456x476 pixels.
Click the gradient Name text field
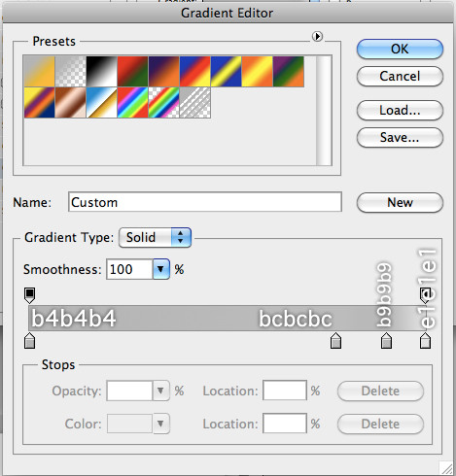tap(205, 202)
